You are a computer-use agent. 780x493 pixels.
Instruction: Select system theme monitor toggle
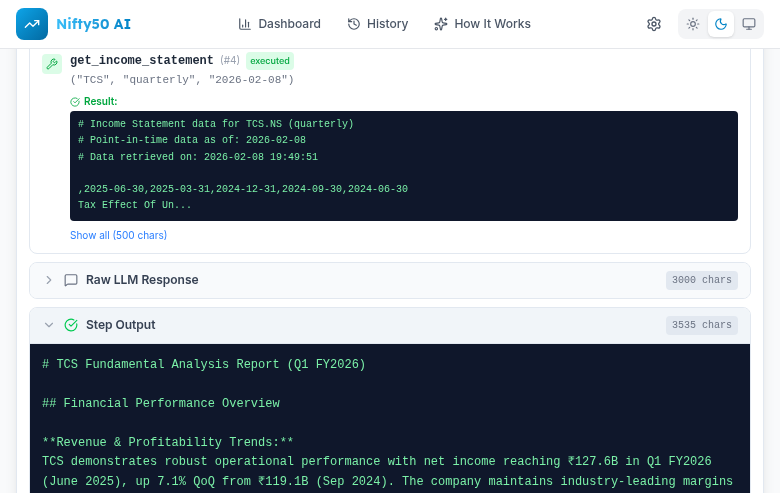pyautogui.click(x=749, y=24)
